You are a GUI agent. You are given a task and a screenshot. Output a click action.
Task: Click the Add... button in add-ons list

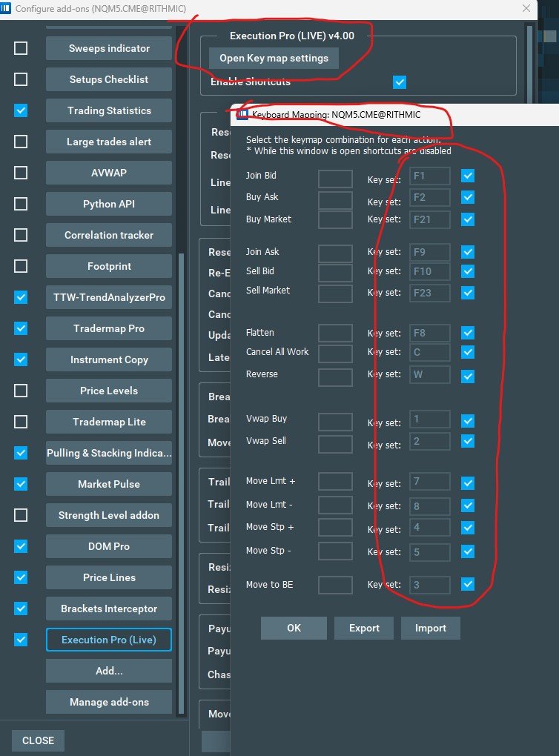[x=109, y=671]
